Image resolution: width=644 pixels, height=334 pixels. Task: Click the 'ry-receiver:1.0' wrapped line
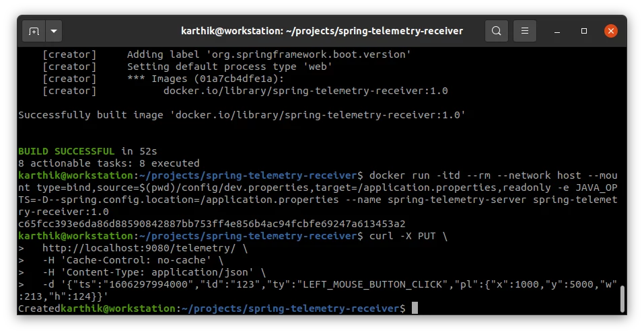[x=64, y=212]
